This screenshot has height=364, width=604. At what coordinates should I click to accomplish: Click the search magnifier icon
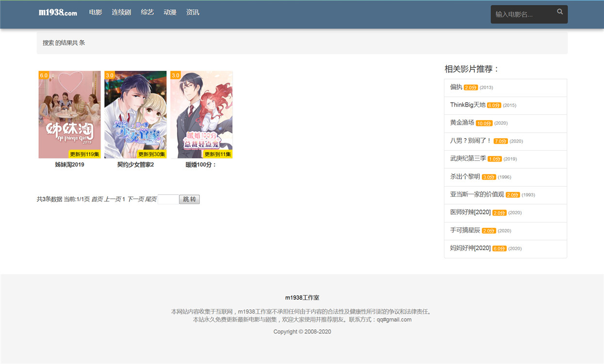[560, 12]
